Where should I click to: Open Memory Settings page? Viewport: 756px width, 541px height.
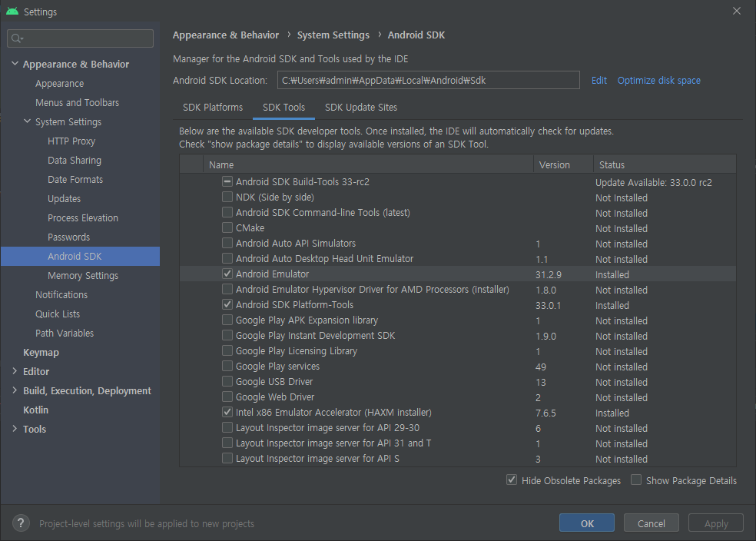(x=82, y=275)
